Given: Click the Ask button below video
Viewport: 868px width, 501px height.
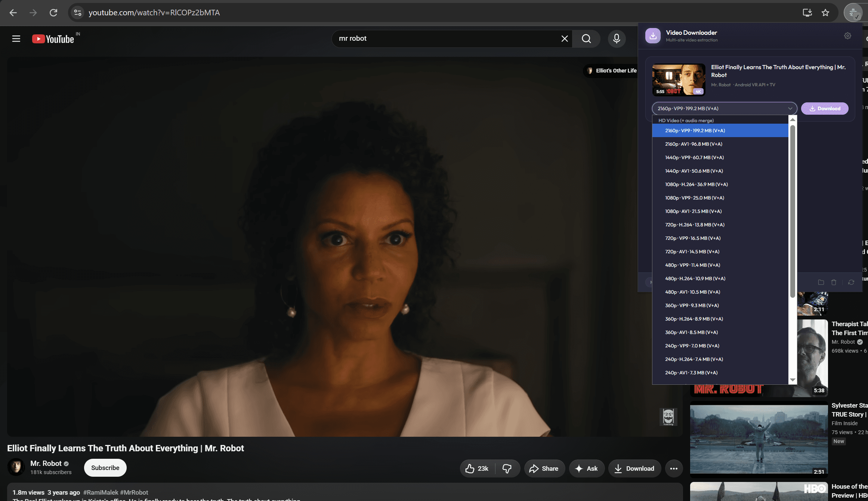Looking at the screenshot, I should (x=586, y=468).
